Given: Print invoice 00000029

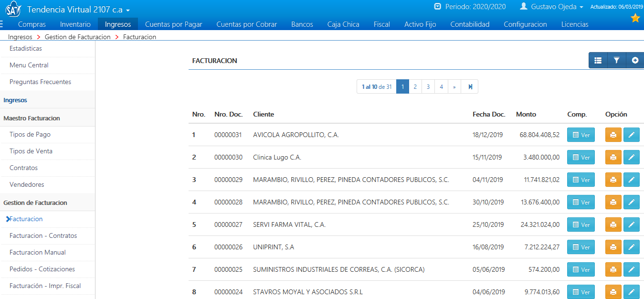Looking at the screenshot, I should click(613, 180).
